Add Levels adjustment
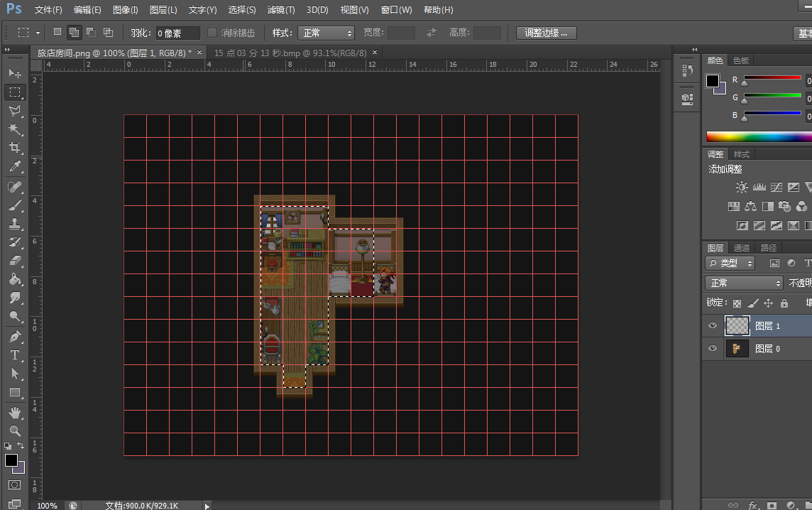This screenshot has width=812, height=510. (759, 187)
